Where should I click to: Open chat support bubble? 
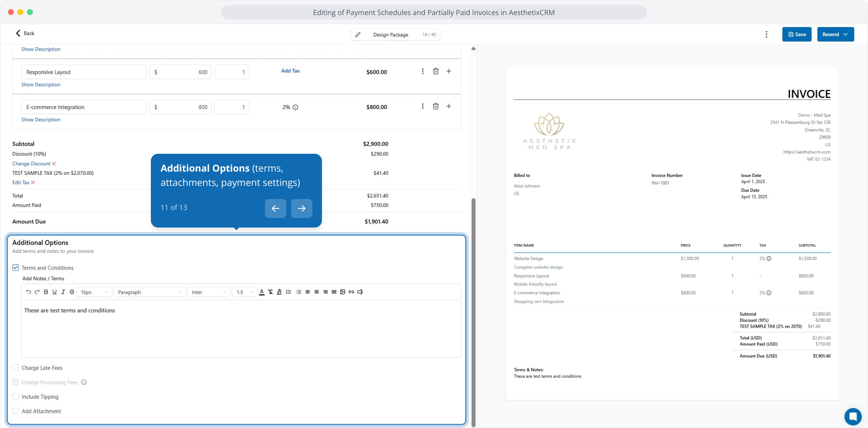pyautogui.click(x=853, y=417)
